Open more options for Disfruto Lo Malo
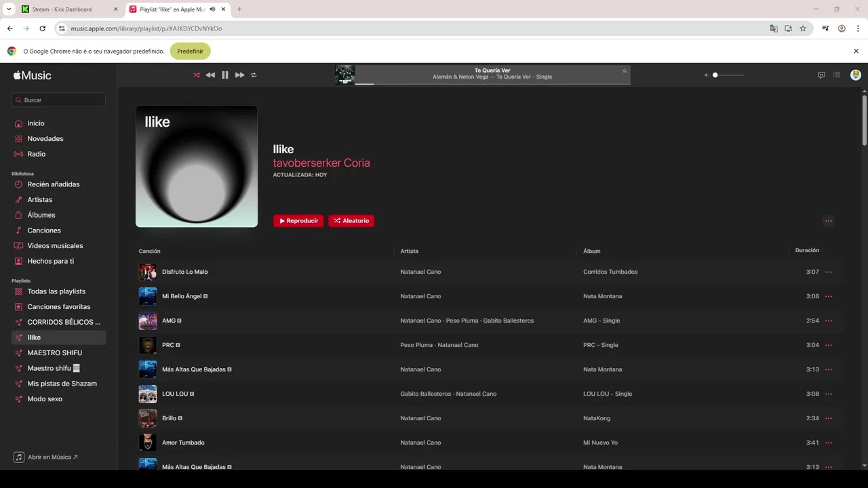868x488 pixels. (x=828, y=272)
